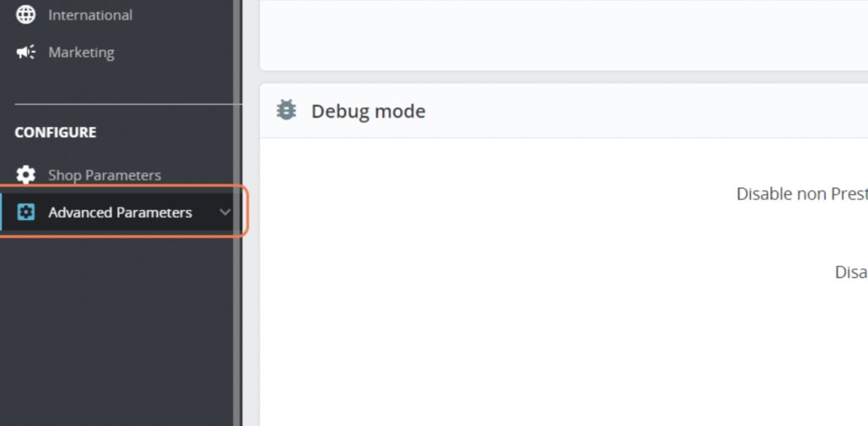Click the Debug mode bug icon
This screenshot has height=426, width=868.
[287, 110]
